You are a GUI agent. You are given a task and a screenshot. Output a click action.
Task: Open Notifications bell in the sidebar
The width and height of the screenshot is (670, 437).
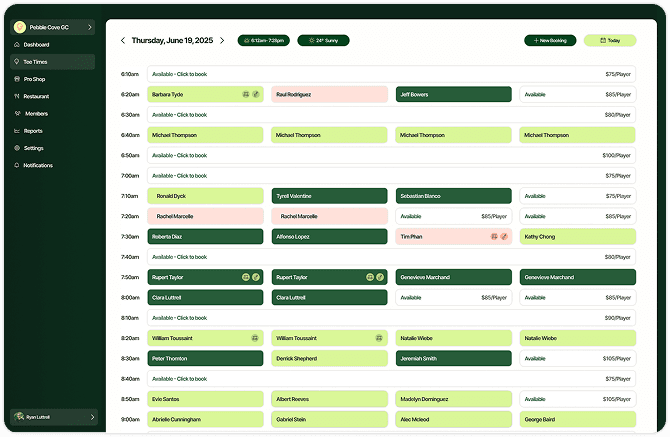click(x=16, y=165)
